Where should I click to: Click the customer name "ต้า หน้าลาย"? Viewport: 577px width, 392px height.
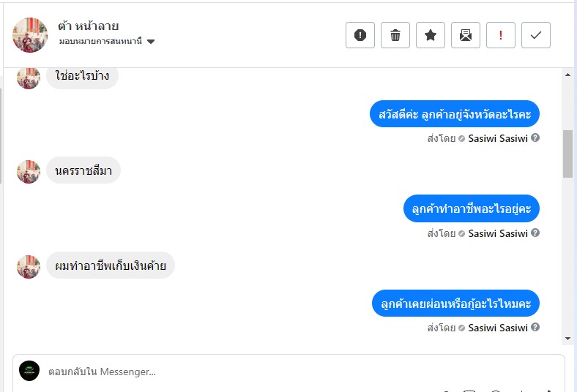pyautogui.click(x=88, y=26)
